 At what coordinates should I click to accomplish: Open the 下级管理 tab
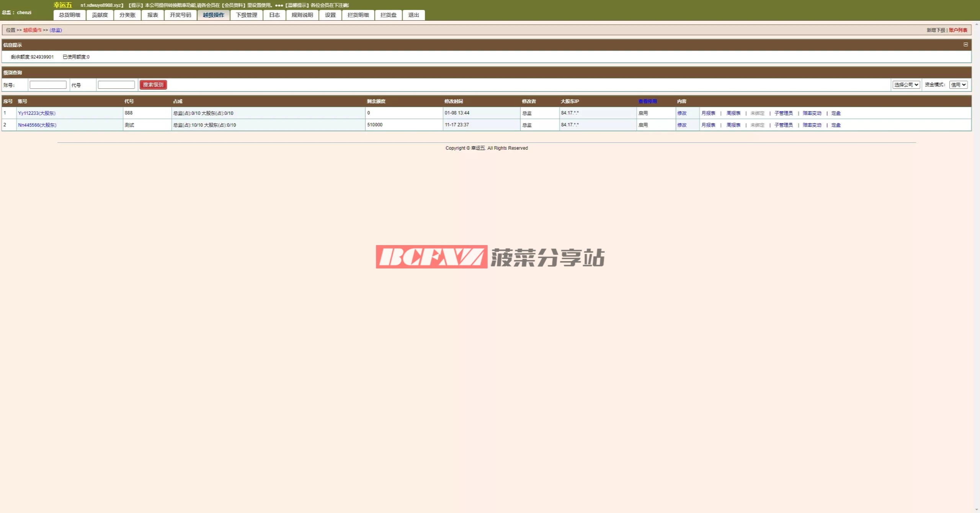pos(247,15)
